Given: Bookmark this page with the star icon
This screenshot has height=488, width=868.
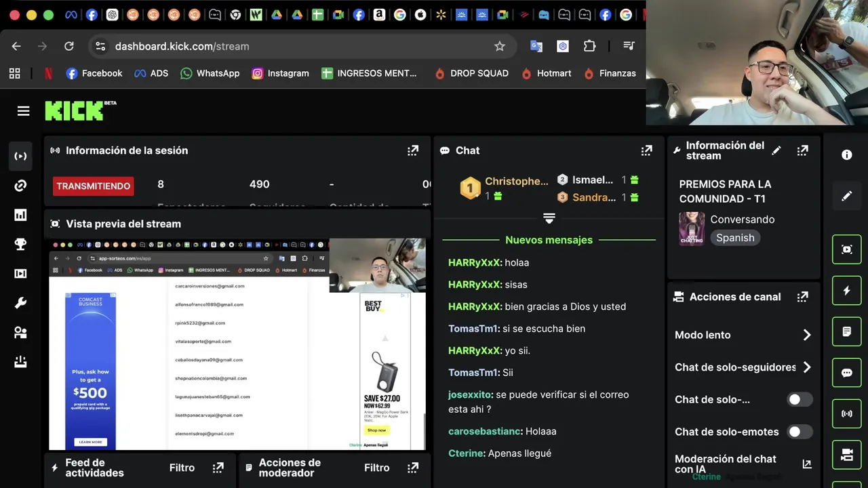Looking at the screenshot, I should pos(500,46).
